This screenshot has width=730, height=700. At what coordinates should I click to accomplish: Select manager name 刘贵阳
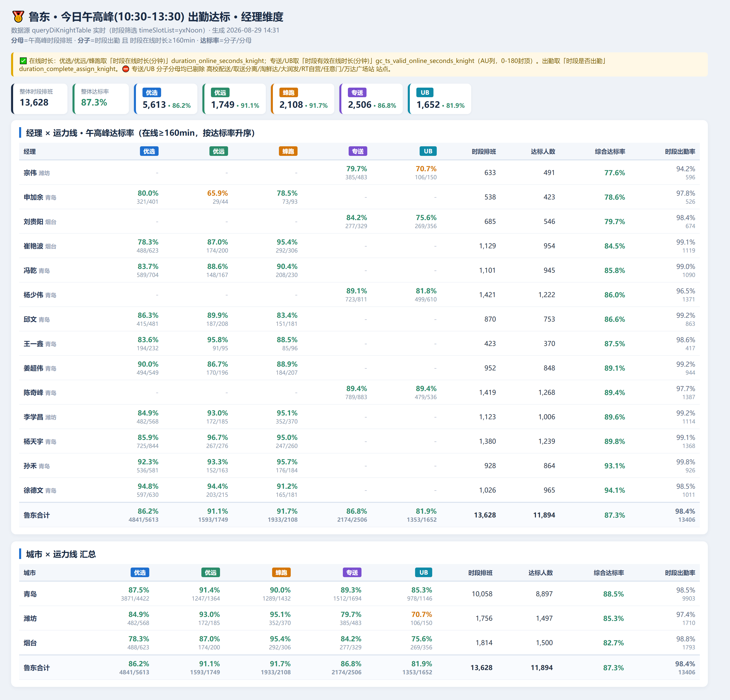pyautogui.click(x=33, y=222)
